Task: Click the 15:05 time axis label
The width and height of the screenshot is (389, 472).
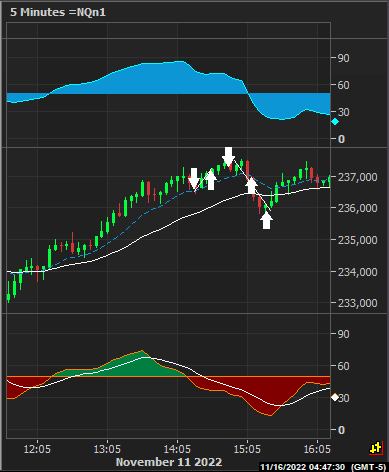Action: coord(247,449)
